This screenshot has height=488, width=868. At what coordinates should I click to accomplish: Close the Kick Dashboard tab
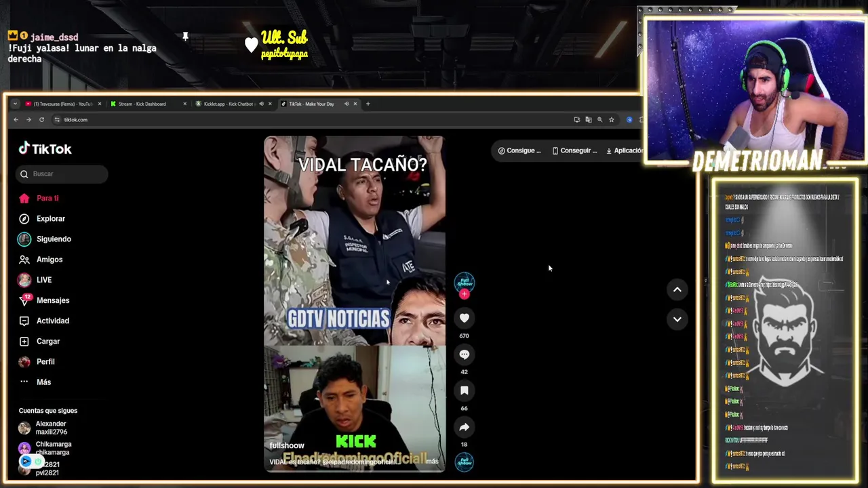[x=184, y=104]
